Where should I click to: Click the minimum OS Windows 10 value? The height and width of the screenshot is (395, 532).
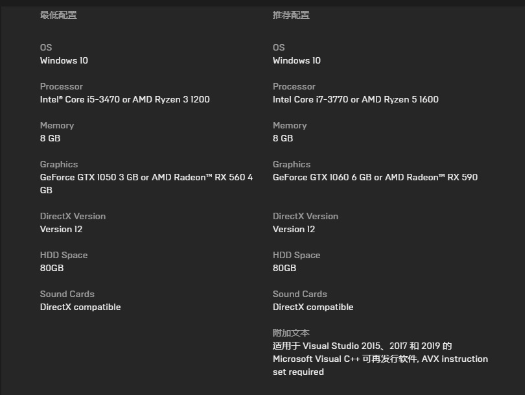pyautogui.click(x=64, y=61)
